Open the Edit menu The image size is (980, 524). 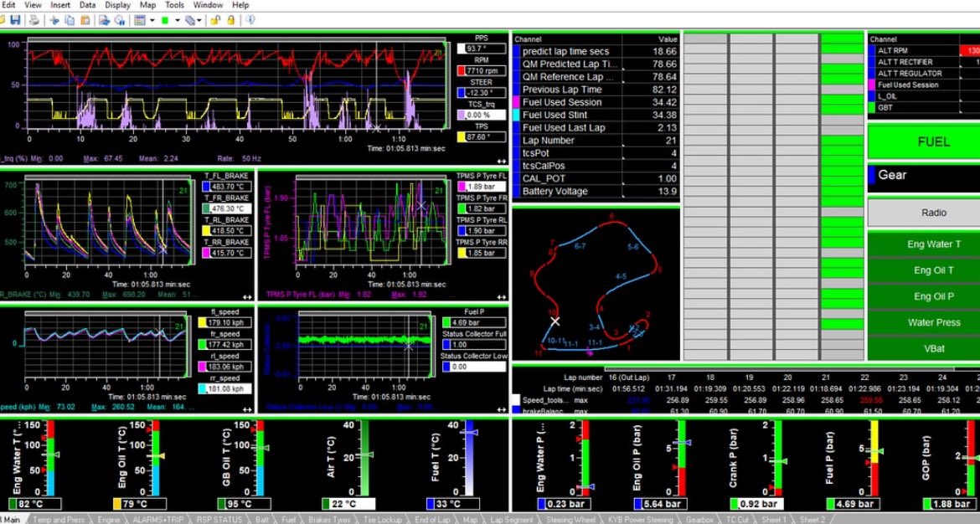pyautogui.click(x=8, y=5)
